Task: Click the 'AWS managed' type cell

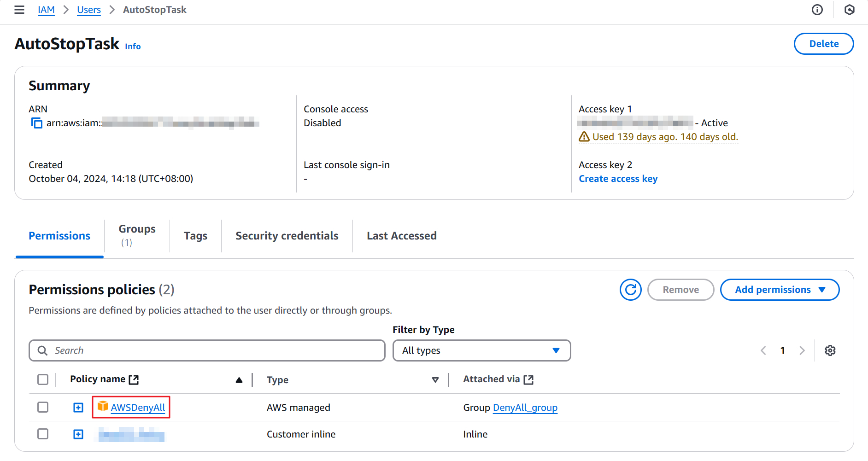Action: pyautogui.click(x=299, y=408)
